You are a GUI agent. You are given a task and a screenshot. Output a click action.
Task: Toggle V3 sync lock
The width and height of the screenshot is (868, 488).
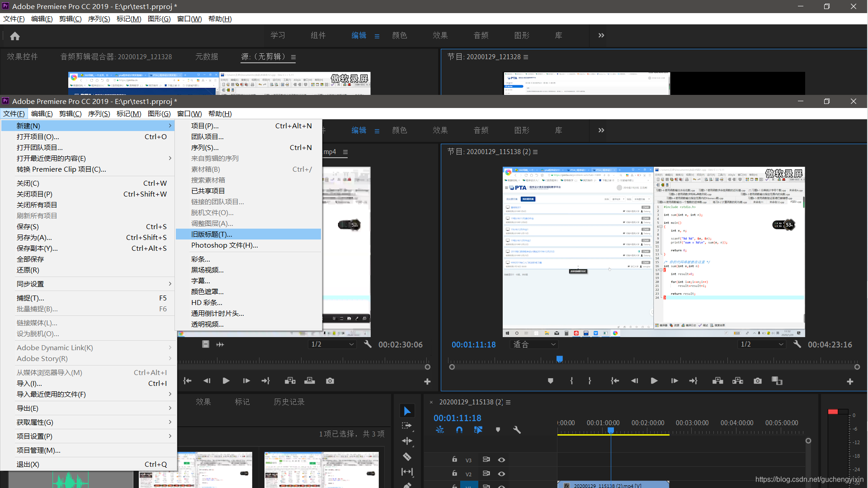point(486,460)
